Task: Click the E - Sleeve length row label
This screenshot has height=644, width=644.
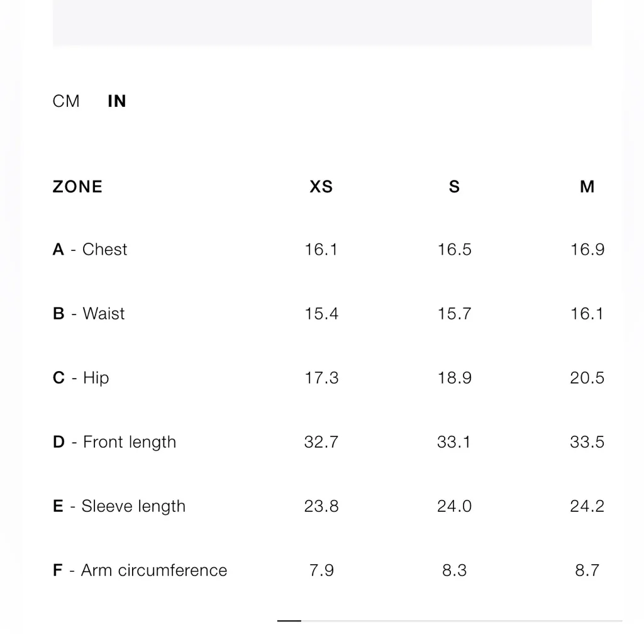Action: click(119, 506)
